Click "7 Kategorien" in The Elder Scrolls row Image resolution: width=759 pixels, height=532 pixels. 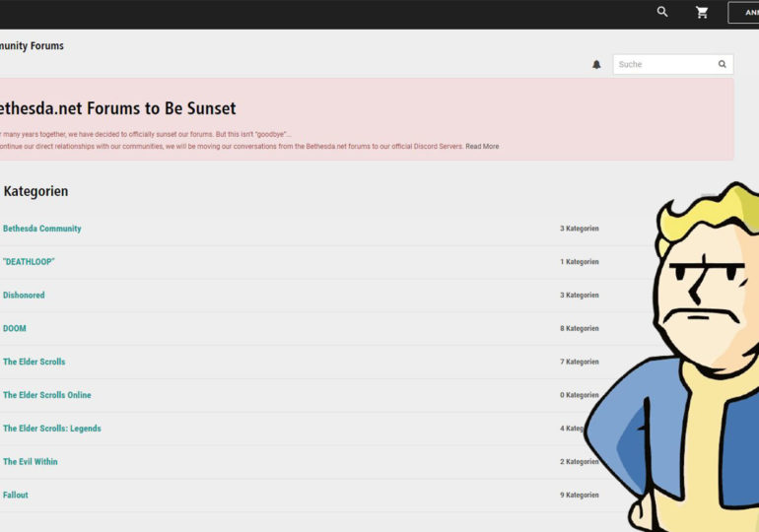pyautogui.click(x=580, y=362)
